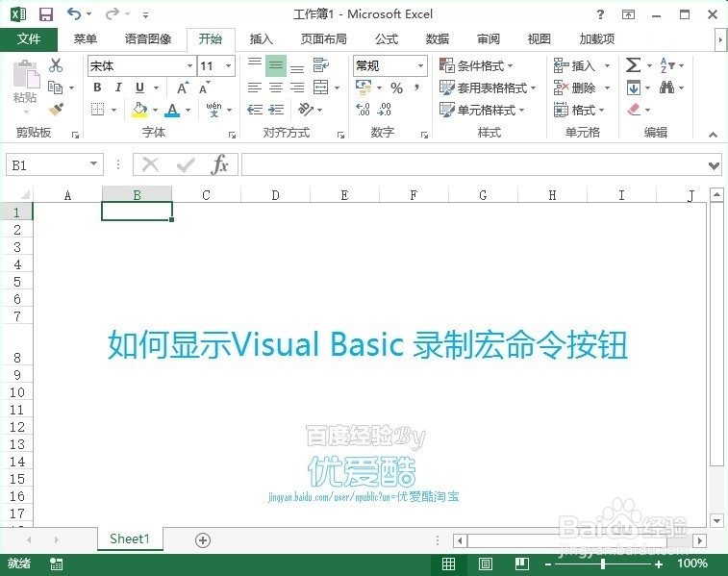The width and height of the screenshot is (728, 576).
Task: Toggle Italic formatting
Action: pos(118,88)
